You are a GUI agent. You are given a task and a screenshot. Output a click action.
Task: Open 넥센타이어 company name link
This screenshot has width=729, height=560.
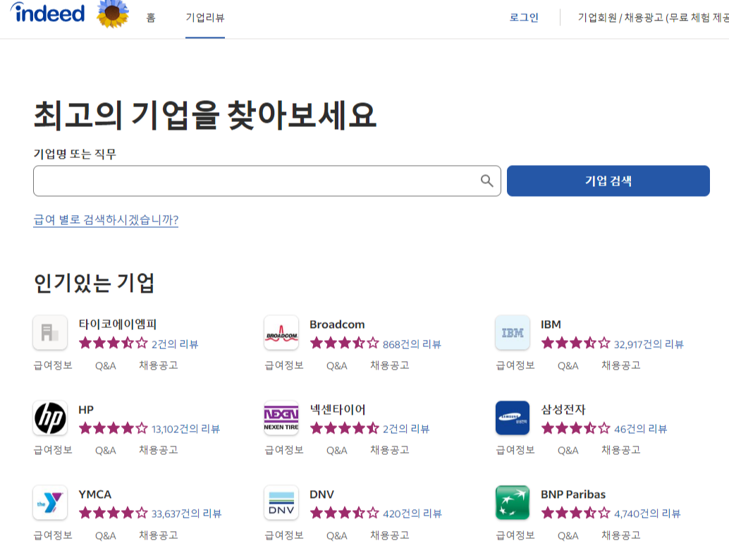tap(338, 409)
